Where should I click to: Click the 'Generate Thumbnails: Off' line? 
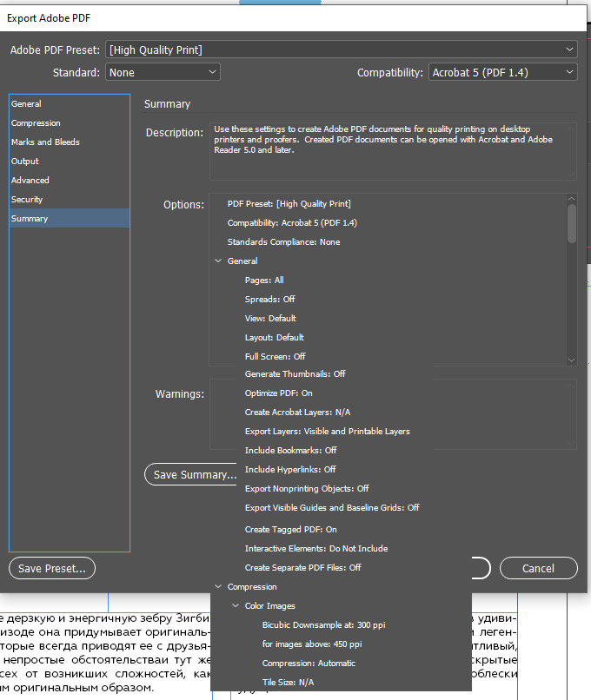(x=295, y=374)
